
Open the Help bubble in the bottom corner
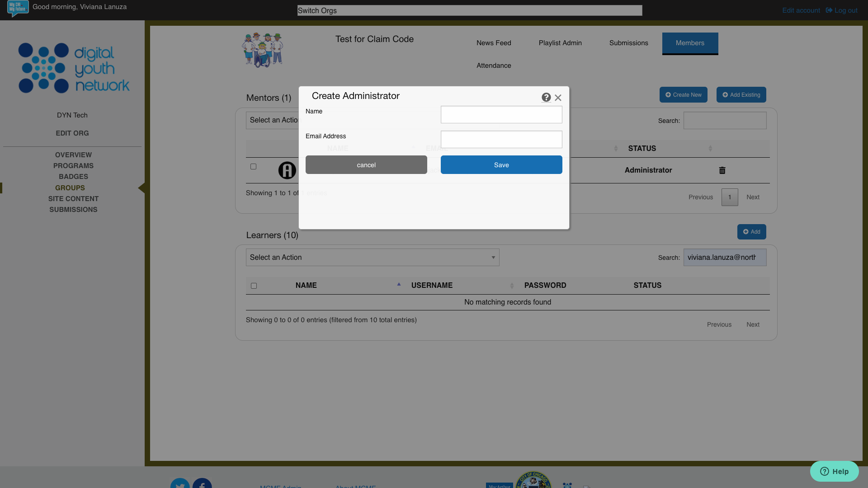tap(834, 471)
